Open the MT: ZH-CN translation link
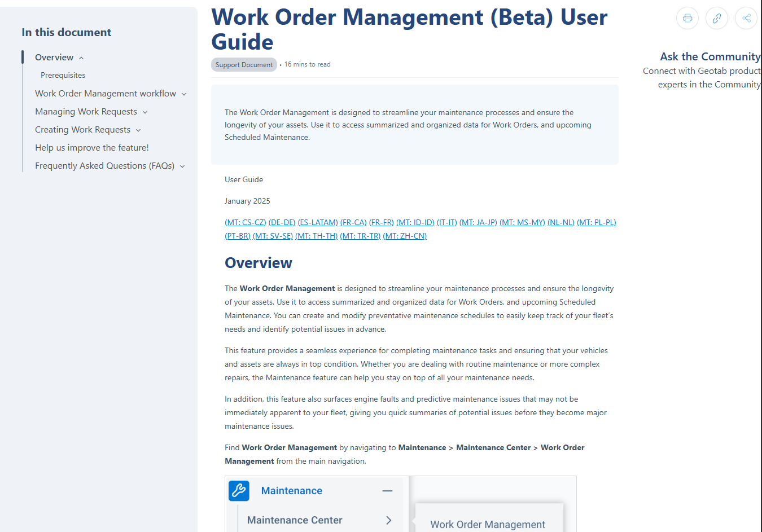Screen dimensions: 762x532 coord(404,236)
